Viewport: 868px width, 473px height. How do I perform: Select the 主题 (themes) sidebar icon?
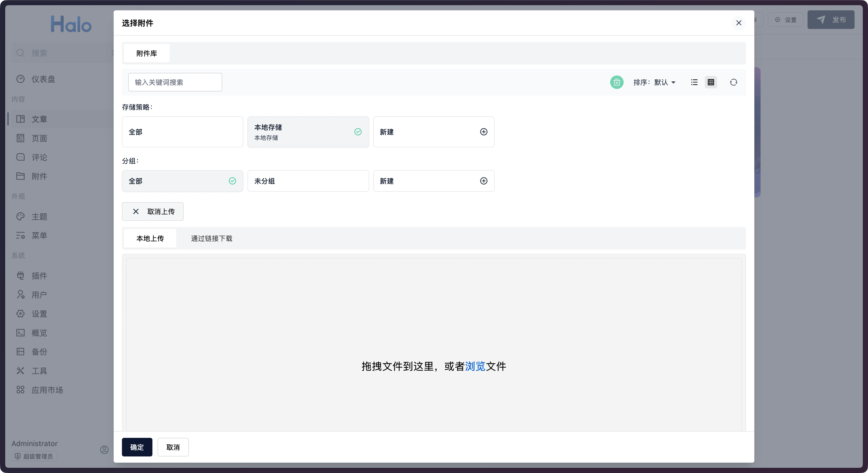[39, 216]
